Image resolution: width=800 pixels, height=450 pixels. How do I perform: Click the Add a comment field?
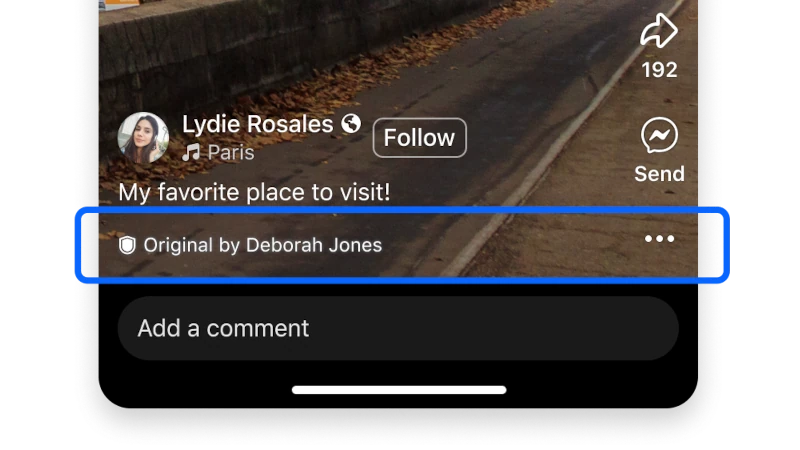[x=398, y=328]
